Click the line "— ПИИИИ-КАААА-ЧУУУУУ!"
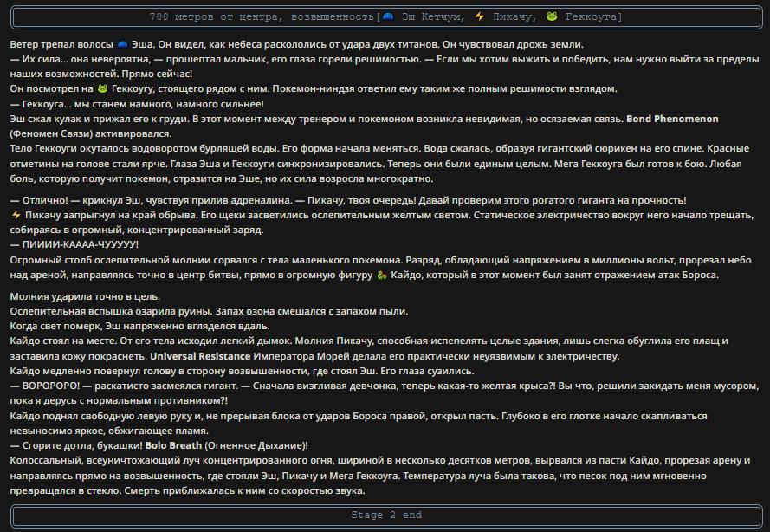This screenshot has height=532, width=770. click(74, 244)
